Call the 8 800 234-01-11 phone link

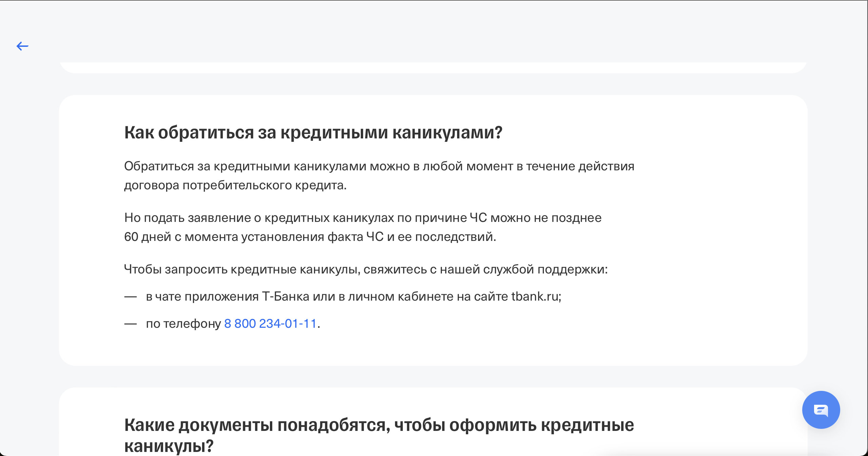[270, 324]
